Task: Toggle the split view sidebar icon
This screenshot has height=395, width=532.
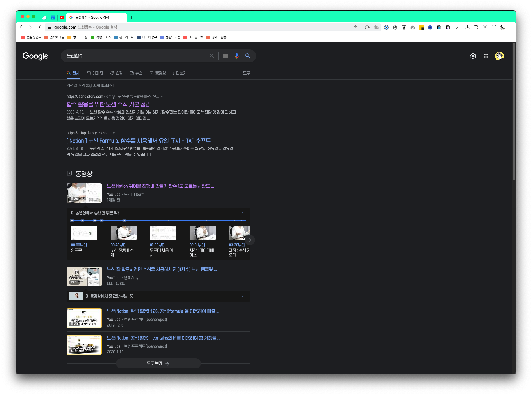Action: click(x=494, y=27)
